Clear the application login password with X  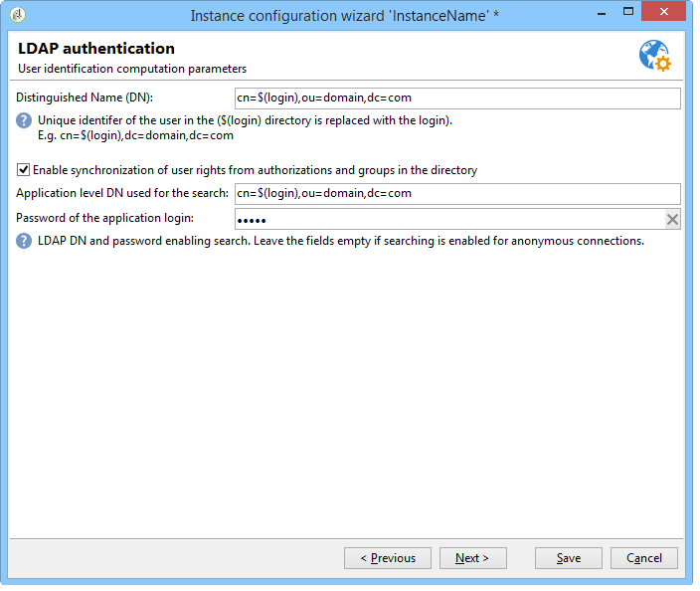[x=672, y=219]
